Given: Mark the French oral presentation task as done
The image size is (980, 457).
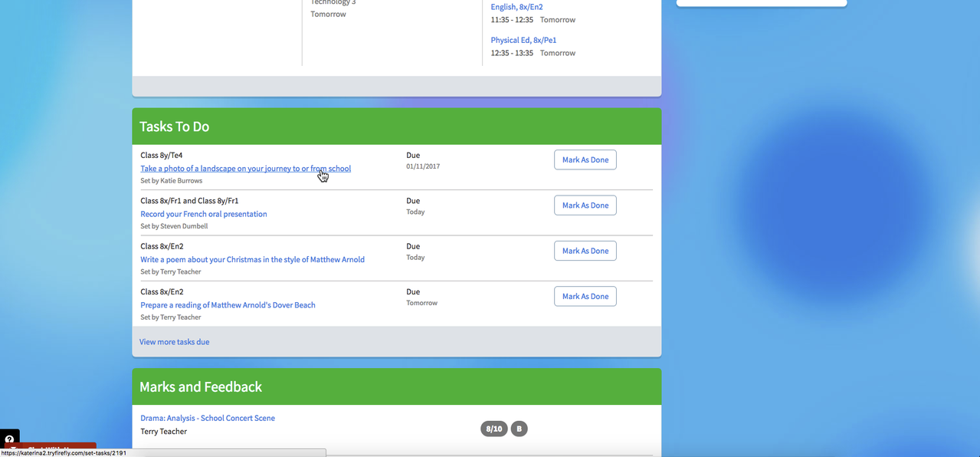Looking at the screenshot, I should coord(585,205).
